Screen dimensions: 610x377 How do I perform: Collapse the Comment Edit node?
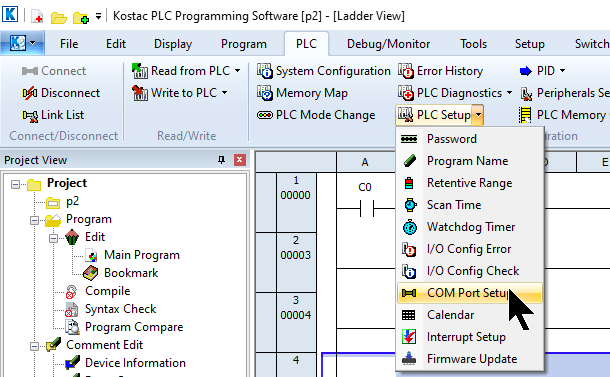click(34, 346)
